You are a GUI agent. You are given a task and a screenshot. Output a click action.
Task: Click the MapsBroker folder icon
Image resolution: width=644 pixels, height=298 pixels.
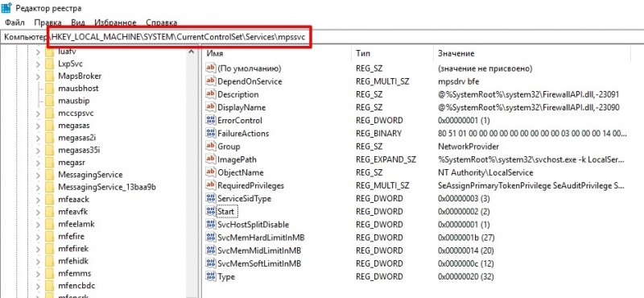tap(49, 76)
